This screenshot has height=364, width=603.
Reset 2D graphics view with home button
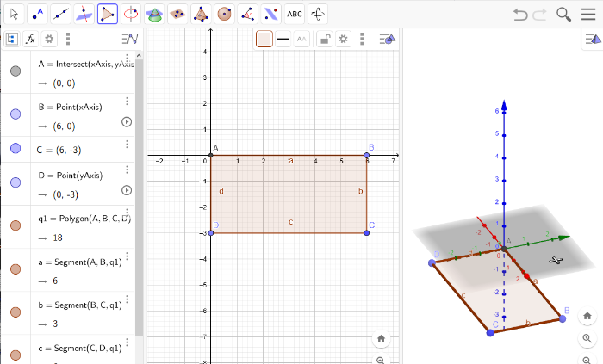381,339
